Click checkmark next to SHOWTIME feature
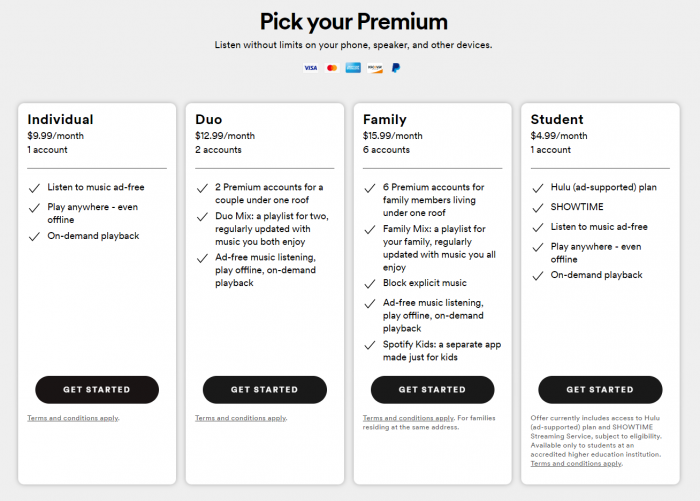The image size is (700, 501). [538, 207]
